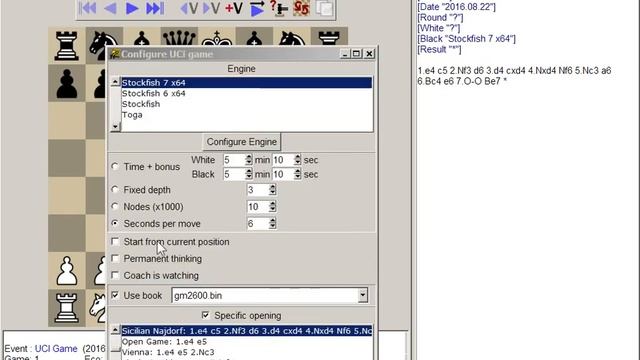Start autoplay mode icon

[257, 8]
